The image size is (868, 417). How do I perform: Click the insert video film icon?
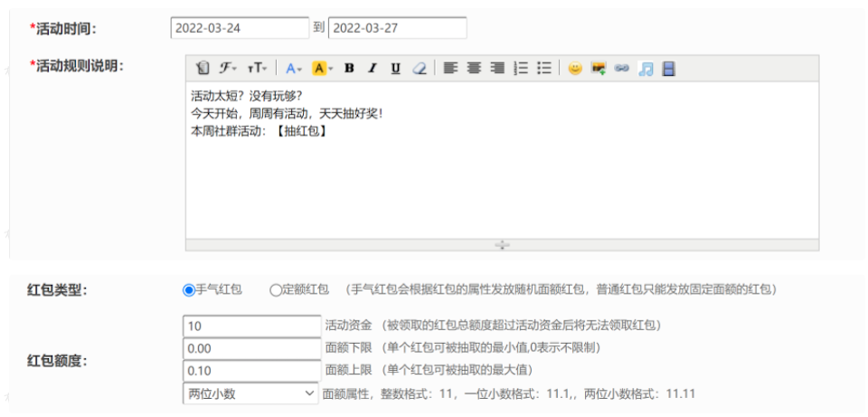click(x=668, y=69)
